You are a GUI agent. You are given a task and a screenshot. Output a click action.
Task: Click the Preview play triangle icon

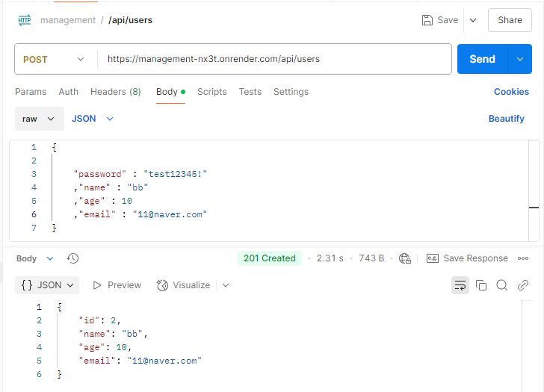[x=97, y=285]
